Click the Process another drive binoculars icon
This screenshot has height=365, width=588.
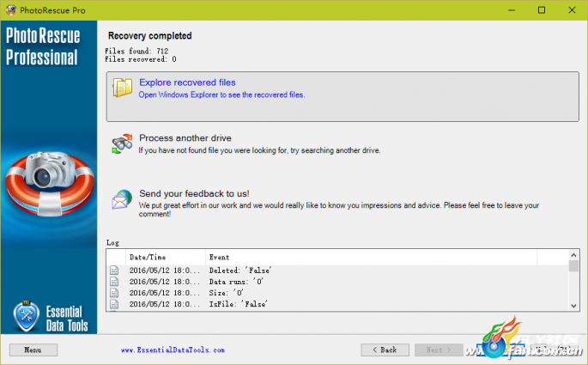click(x=122, y=143)
